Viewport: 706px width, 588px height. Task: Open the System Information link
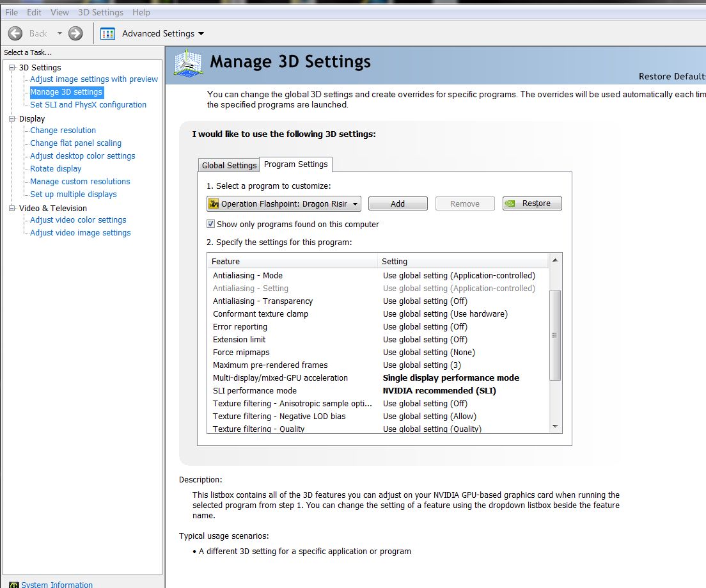point(57,584)
